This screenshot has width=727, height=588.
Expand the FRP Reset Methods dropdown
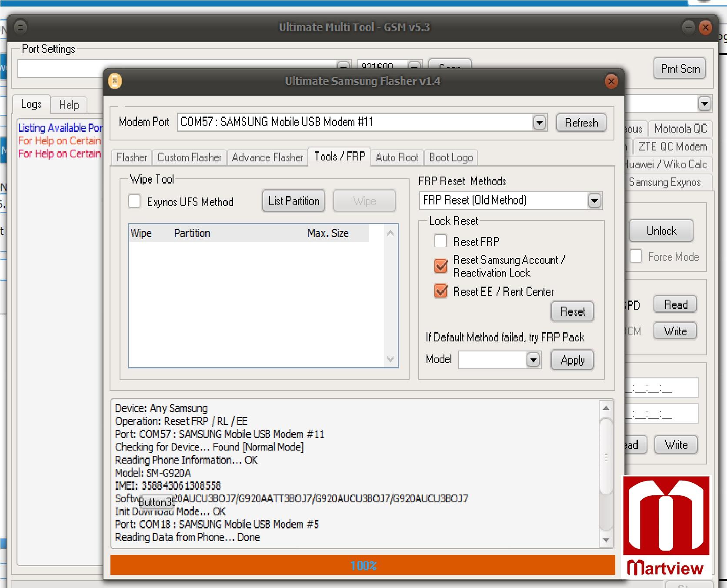594,201
